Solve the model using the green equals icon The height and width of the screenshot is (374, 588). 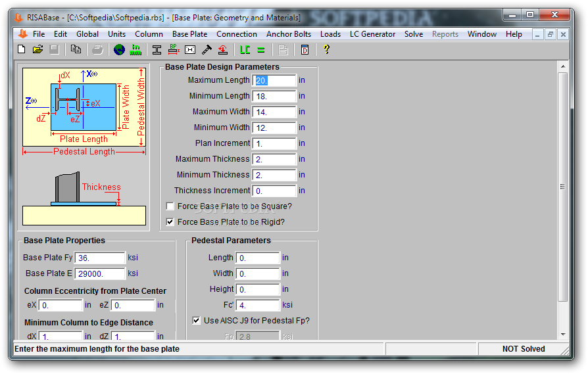(x=261, y=49)
